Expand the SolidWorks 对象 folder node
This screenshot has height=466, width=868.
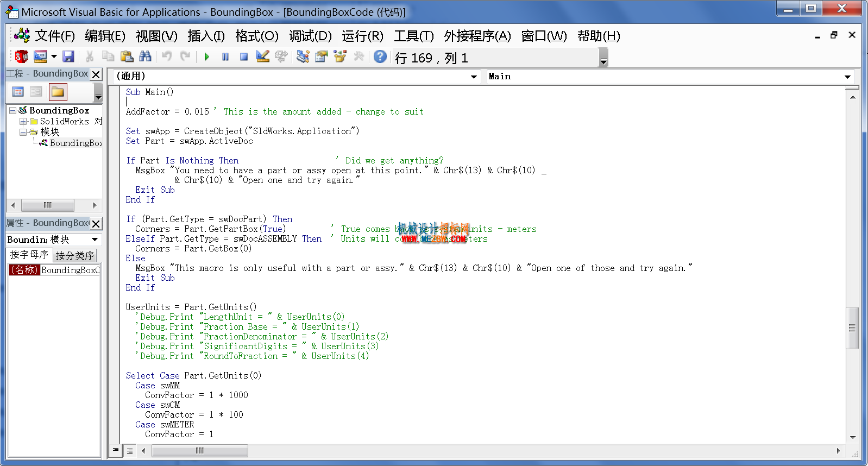[x=23, y=121]
